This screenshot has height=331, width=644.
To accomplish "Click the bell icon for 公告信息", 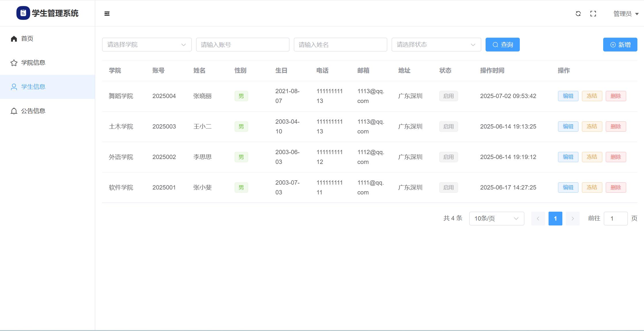I will [14, 111].
